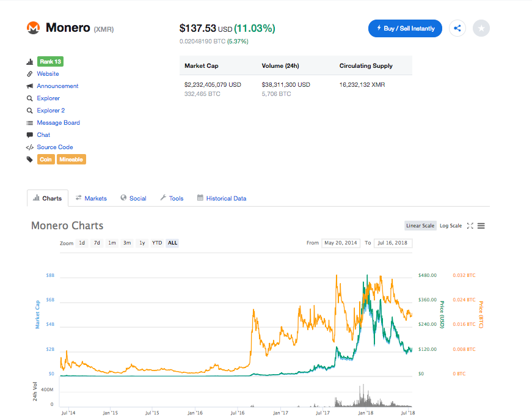
Task: Enable Linear Scale on chart
Action: click(x=420, y=226)
